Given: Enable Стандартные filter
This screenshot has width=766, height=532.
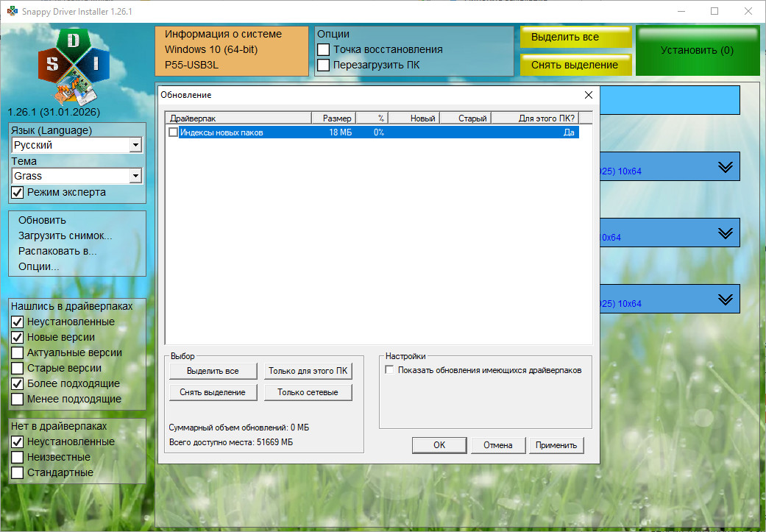Looking at the screenshot, I should pyautogui.click(x=18, y=473).
